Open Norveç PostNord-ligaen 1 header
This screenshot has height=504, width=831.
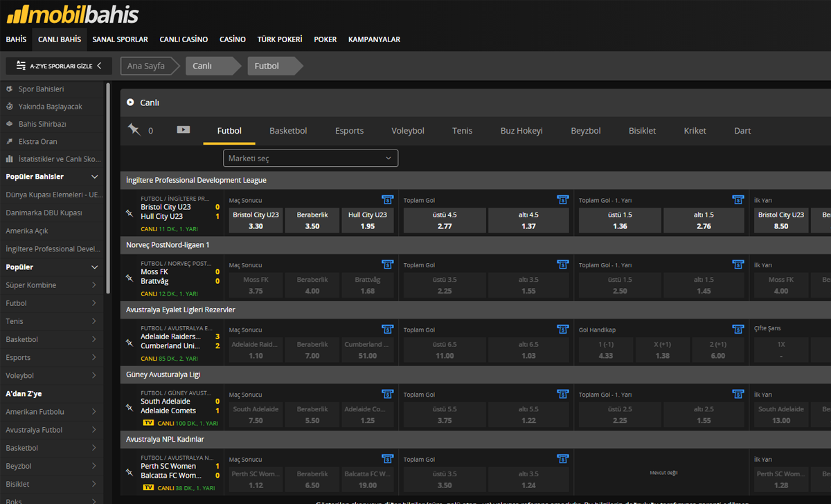[475, 245]
